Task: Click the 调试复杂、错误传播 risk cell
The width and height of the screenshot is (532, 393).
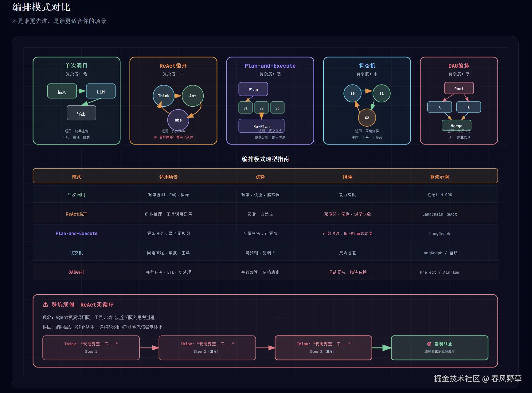Action: 347,272
